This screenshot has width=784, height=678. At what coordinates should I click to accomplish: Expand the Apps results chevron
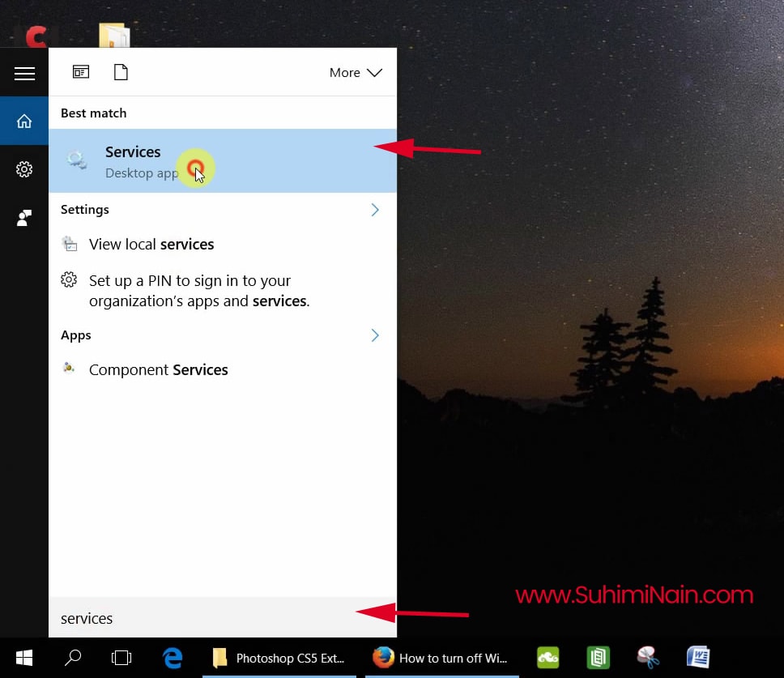pyautogui.click(x=374, y=335)
